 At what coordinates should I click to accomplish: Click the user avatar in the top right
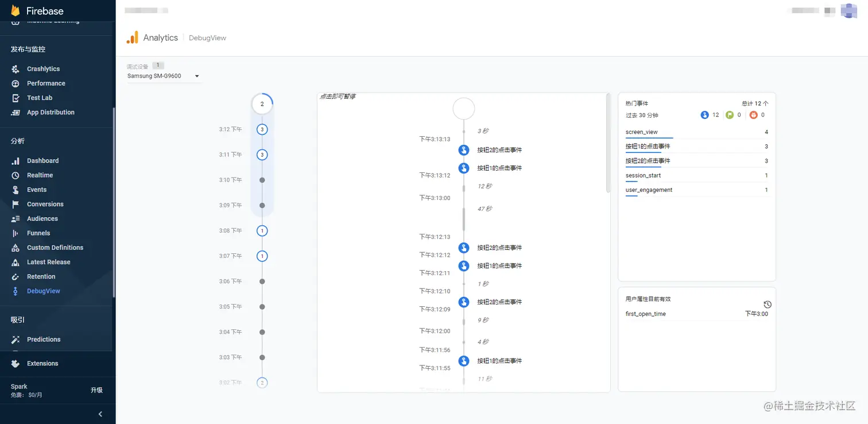pos(848,11)
